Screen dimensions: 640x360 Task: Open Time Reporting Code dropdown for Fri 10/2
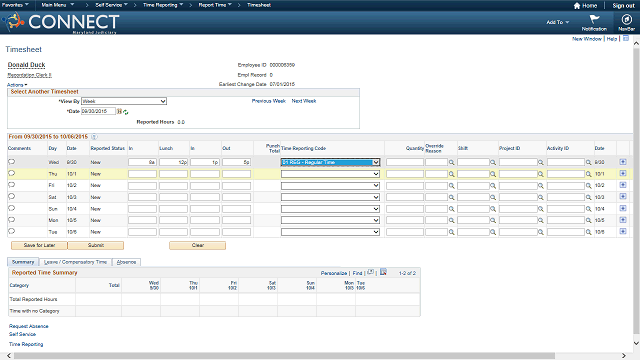point(330,185)
